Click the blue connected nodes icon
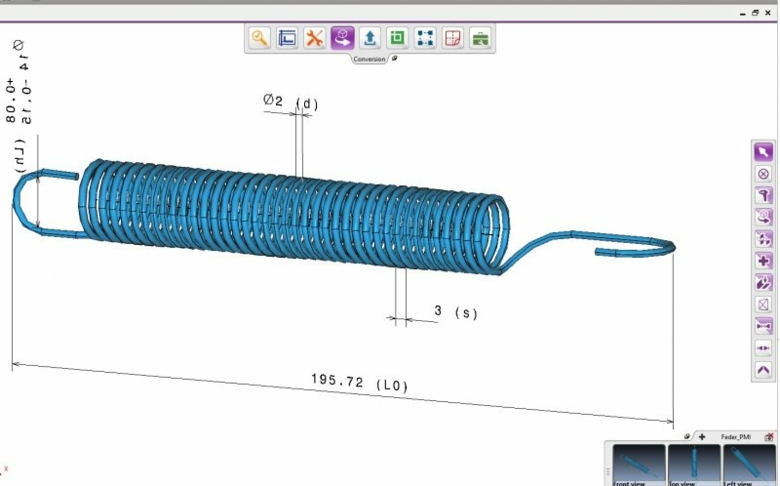The image size is (780, 486). [x=425, y=38]
